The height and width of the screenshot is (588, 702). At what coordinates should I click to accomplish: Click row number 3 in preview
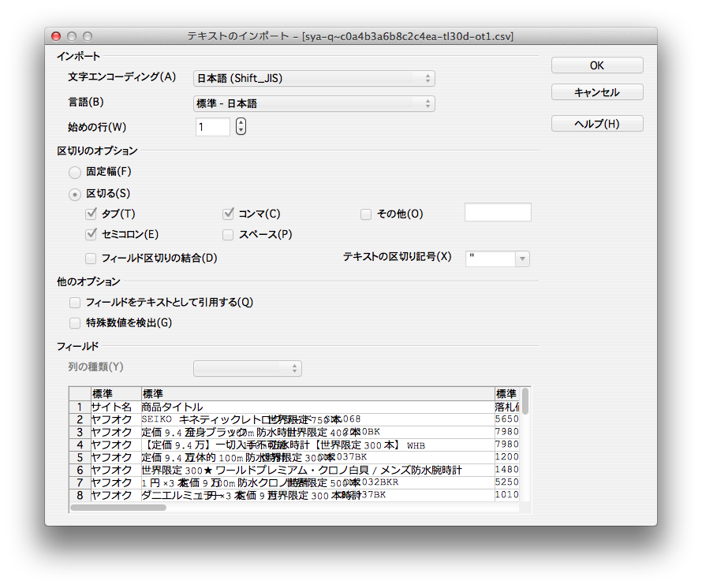pyautogui.click(x=80, y=432)
